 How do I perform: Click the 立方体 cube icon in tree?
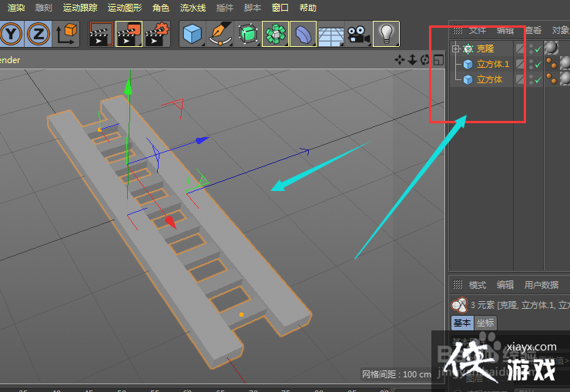468,79
